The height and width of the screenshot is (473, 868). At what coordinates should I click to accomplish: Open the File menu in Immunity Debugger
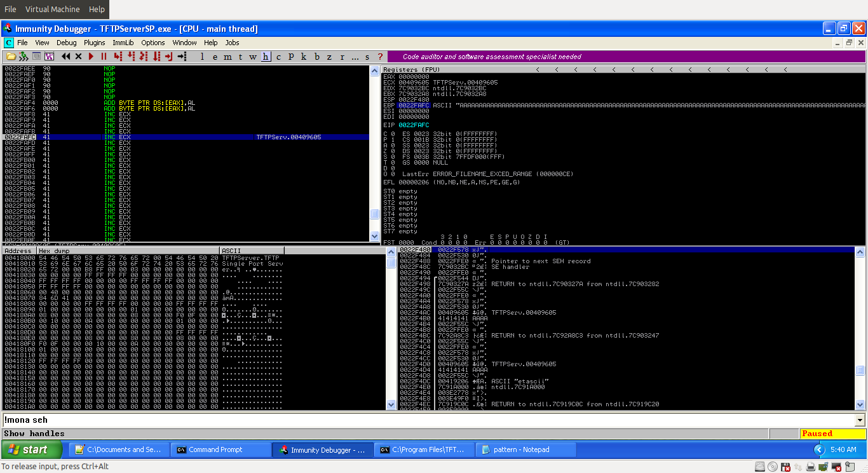(x=22, y=43)
